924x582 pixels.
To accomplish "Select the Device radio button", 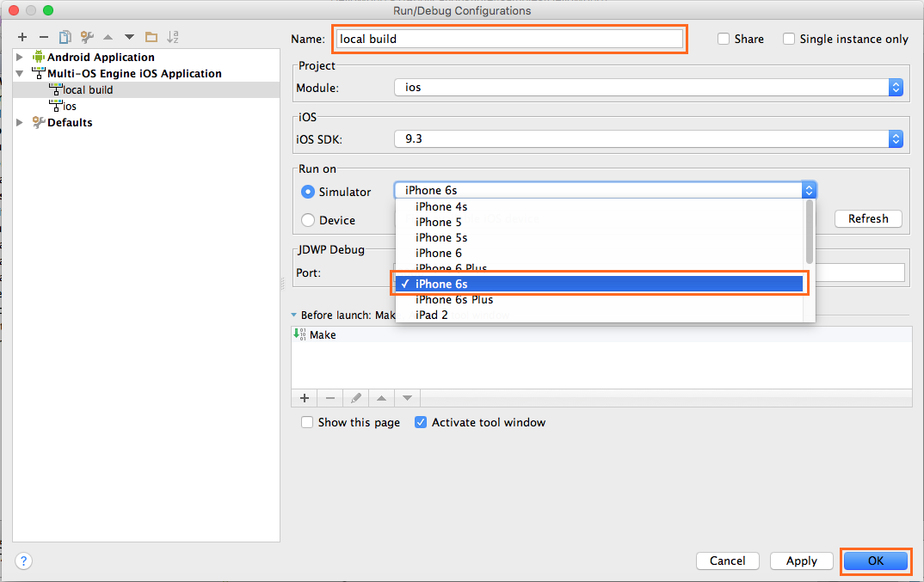I will (x=308, y=220).
